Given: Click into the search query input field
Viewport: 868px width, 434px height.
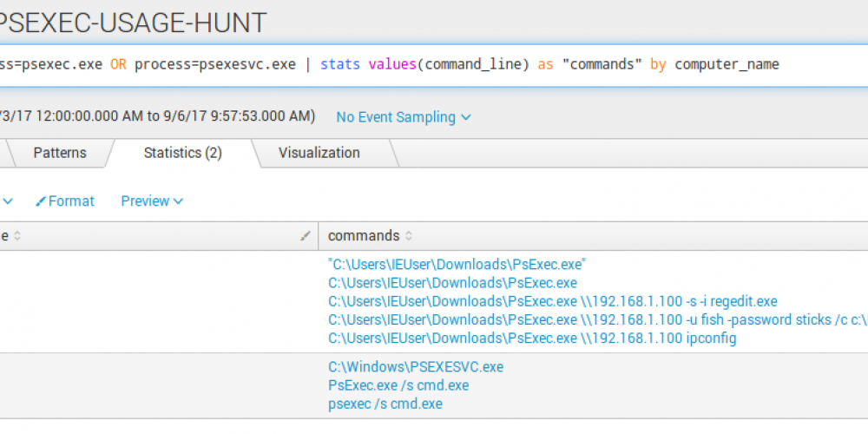Looking at the screenshot, I should (434, 64).
